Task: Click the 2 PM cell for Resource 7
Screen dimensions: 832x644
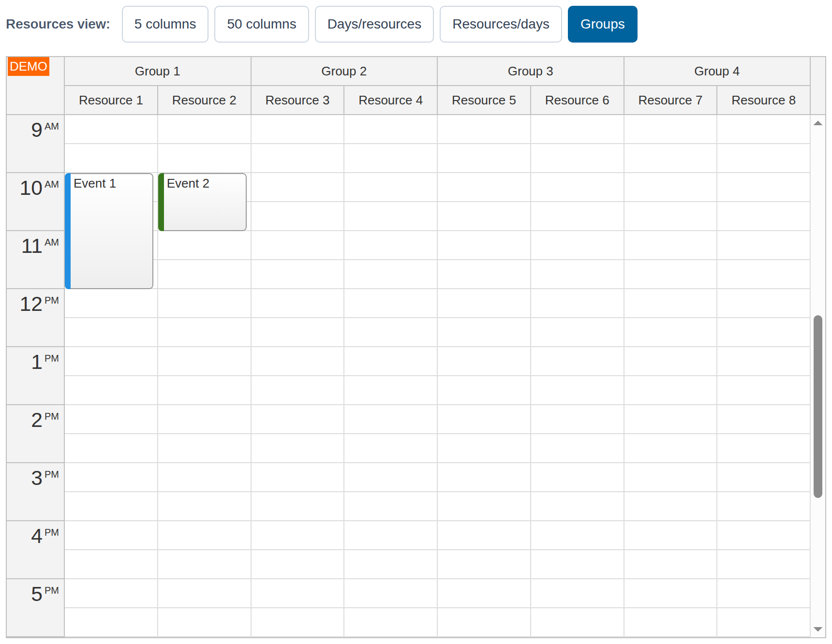Action: click(670, 420)
